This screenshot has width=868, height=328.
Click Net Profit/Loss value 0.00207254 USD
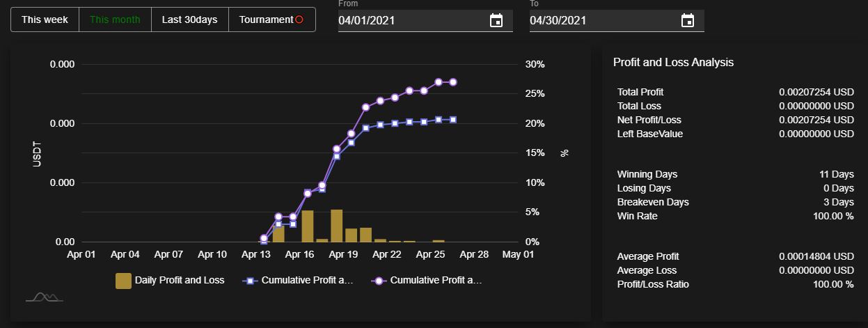pos(816,120)
